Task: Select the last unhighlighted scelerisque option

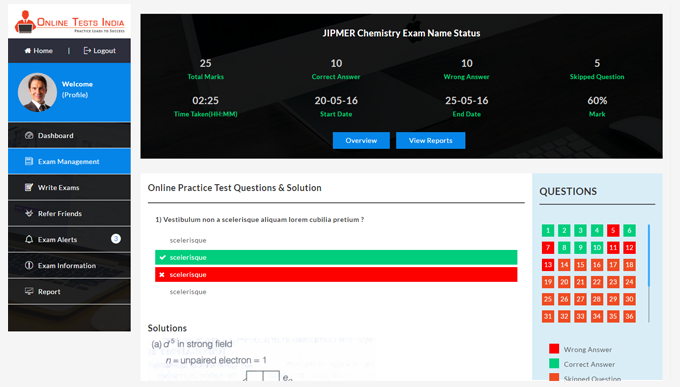Action: 188,292
